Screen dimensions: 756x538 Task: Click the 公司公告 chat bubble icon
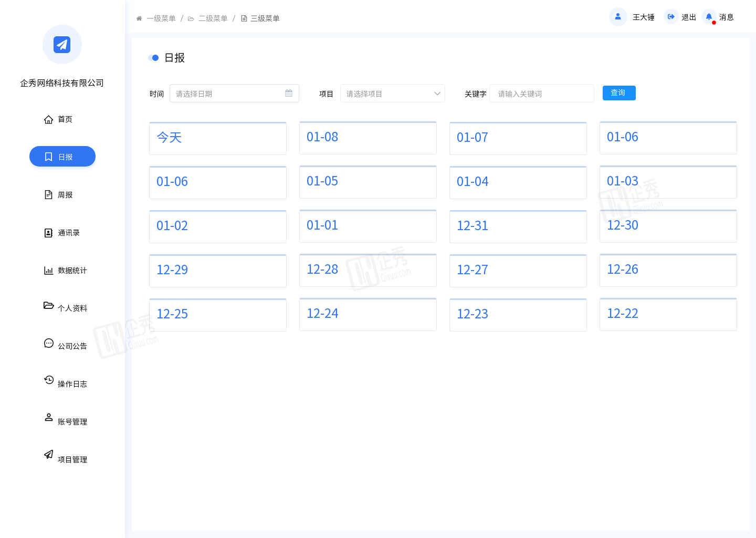click(x=49, y=343)
